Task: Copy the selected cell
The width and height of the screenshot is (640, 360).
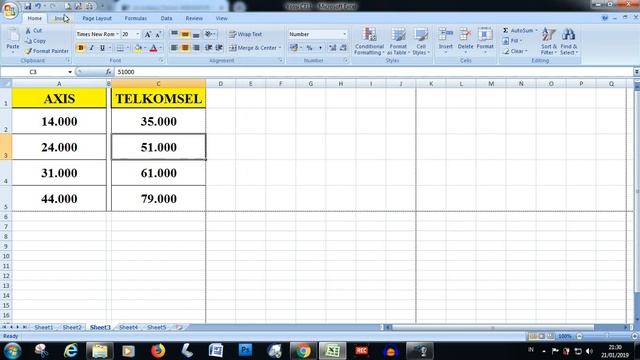Action: click(35, 41)
